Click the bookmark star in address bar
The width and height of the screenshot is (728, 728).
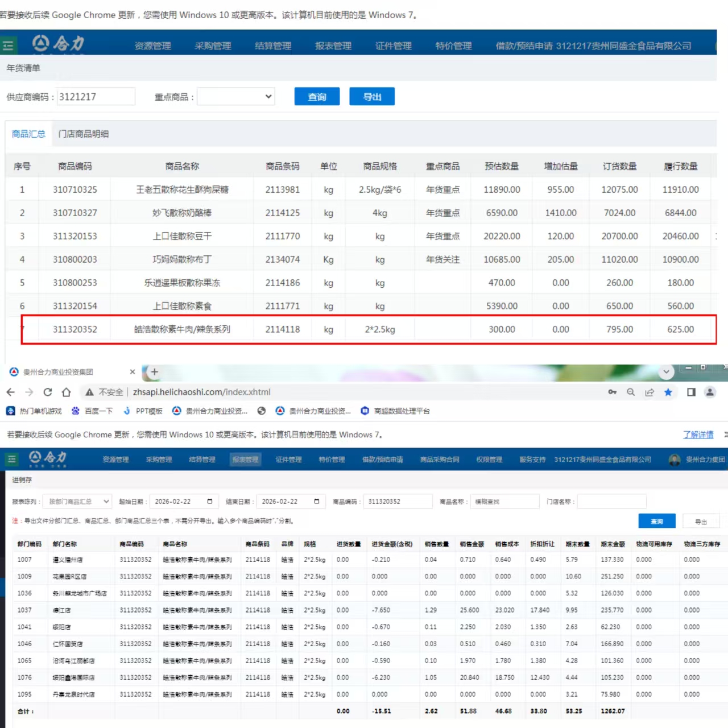click(x=668, y=392)
